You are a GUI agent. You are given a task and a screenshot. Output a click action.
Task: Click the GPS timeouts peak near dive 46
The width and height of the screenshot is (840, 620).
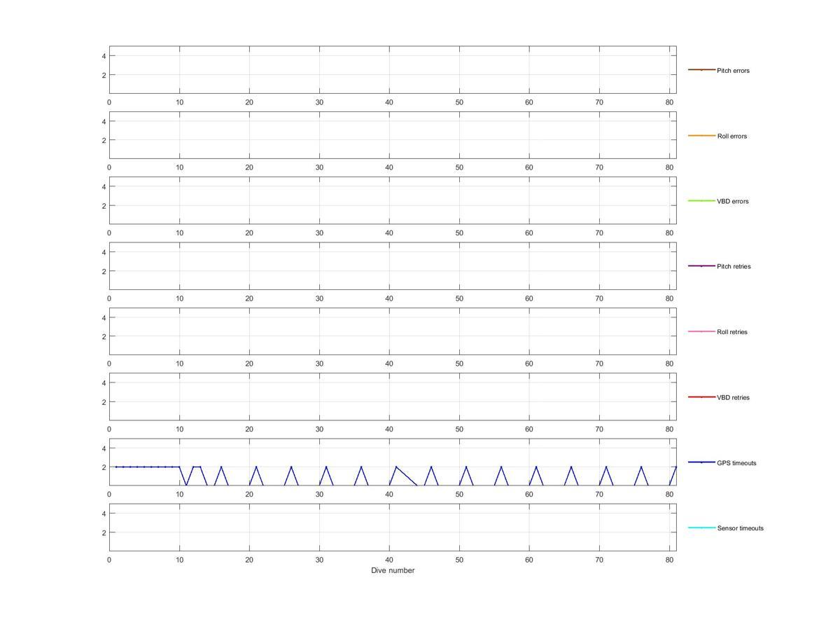click(x=431, y=467)
